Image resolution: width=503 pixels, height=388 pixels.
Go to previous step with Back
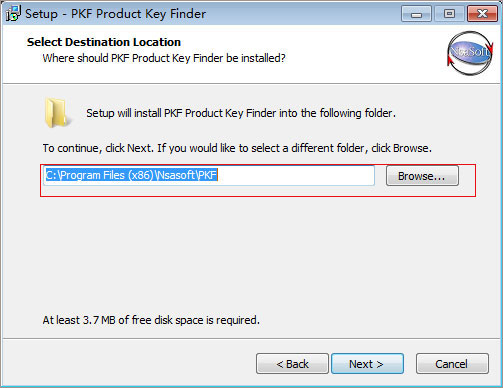click(292, 364)
